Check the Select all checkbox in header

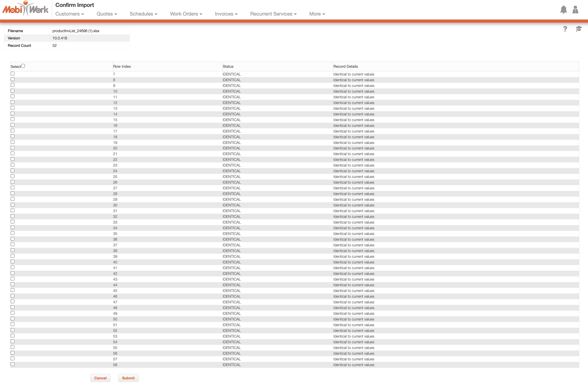click(x=23, y=66)
